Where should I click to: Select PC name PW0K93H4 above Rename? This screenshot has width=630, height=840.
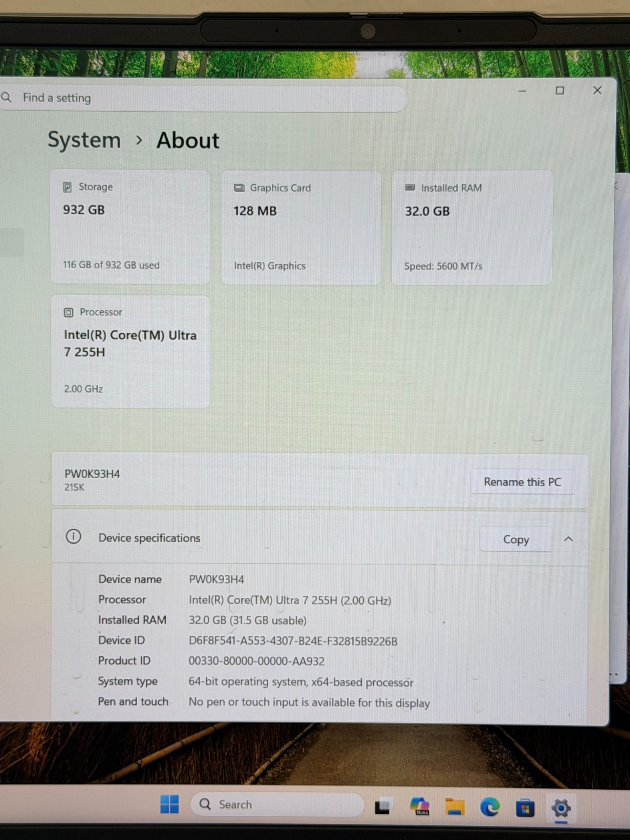pyautogui.click(x=92, y=474)
